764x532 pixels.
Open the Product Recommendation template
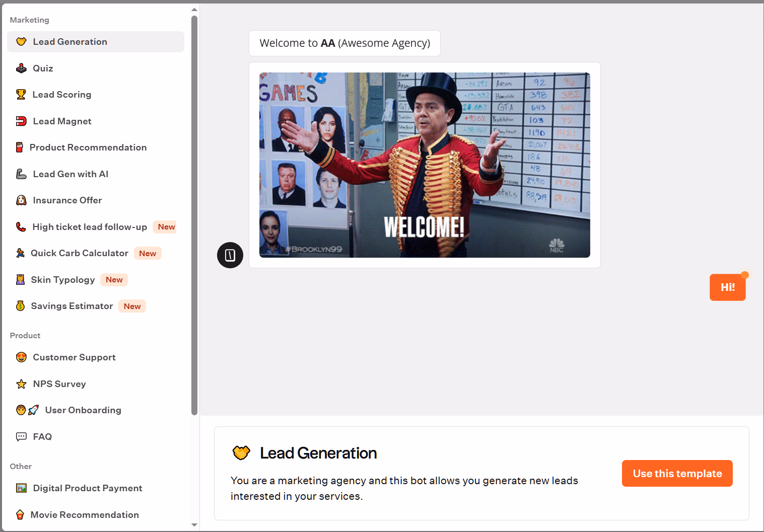click(x=88, y=147)
